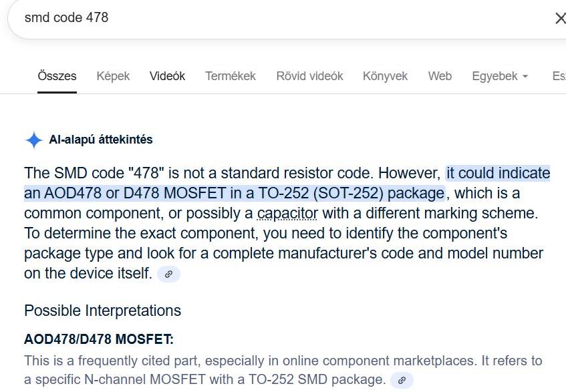Select the Web tab

point(440,76)
